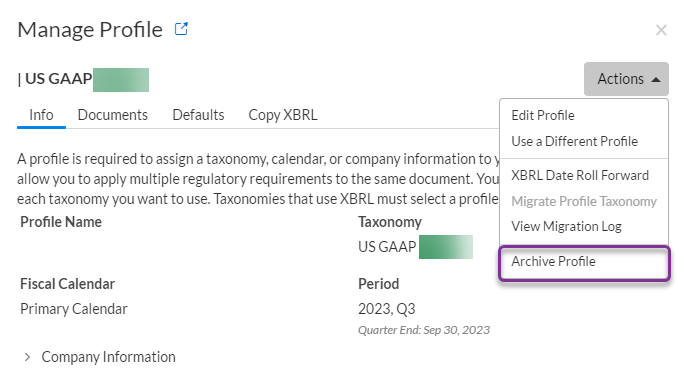Click Migrate Profile Taxonomy option
The width and height of the screenshot is (686, 385).
pyautogui.click(x=584, y=201)
